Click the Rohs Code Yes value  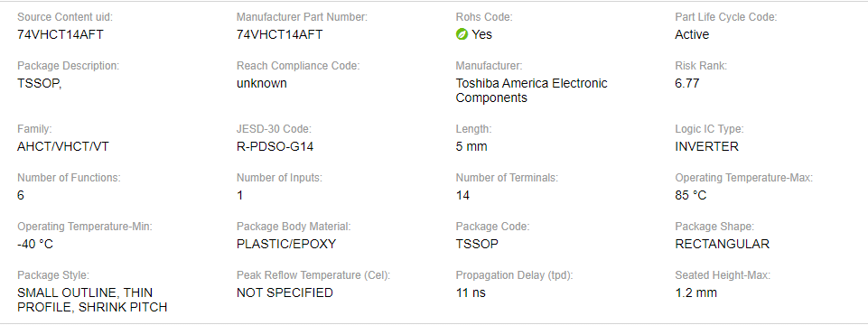coord(481,34)
